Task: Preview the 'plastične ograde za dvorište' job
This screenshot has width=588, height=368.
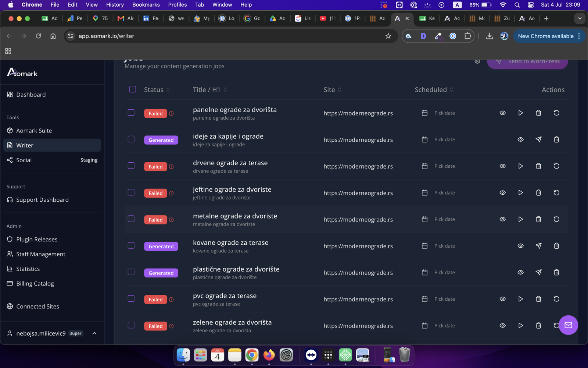Action: click(520, 272)
